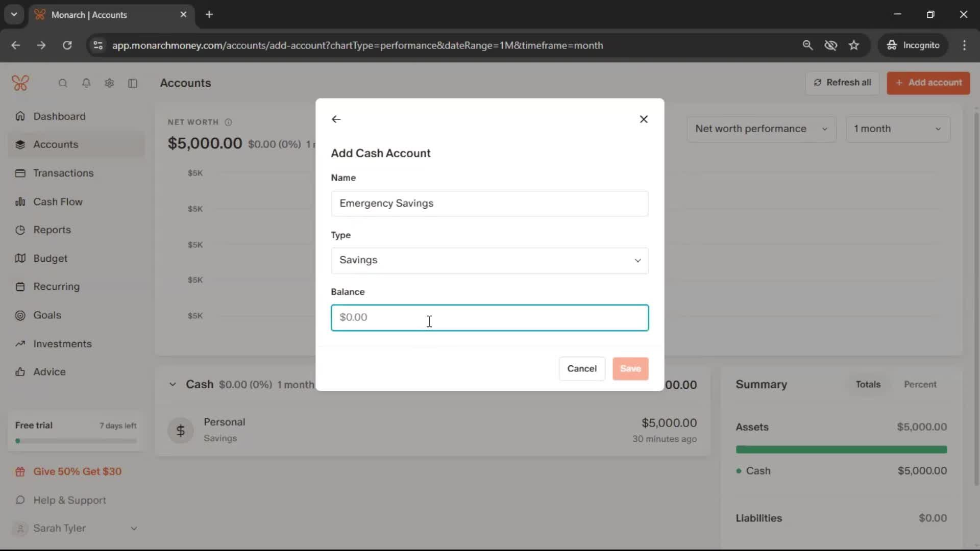Image resolution: width=980 pixels, height=551 pixels.
Task: Switch summary to Totals view
Action: tap(868, 384)
